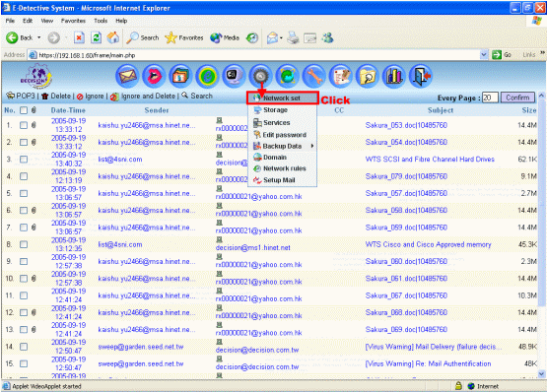Click the browser Print icon

tap(293, 37)
